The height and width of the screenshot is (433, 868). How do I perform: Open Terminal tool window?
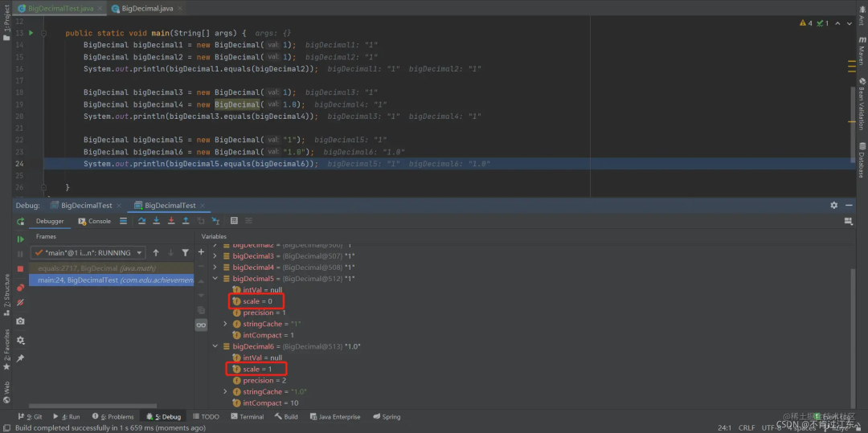247,417
